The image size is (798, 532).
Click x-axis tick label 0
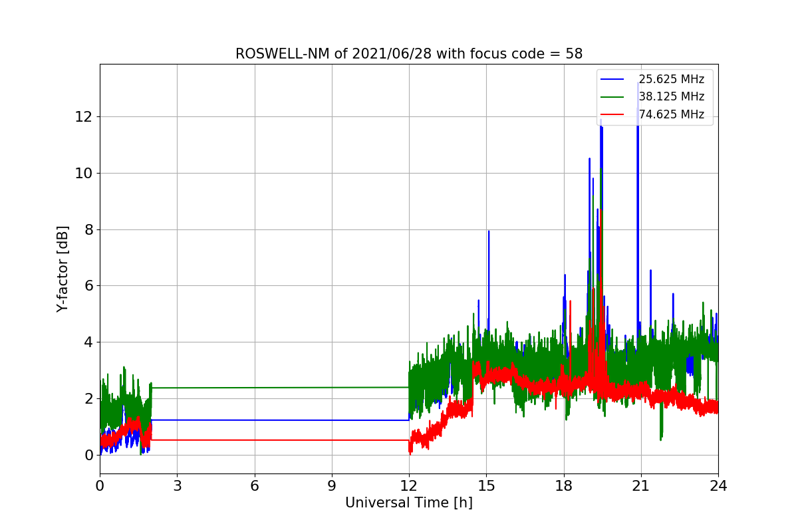point(100,486)
